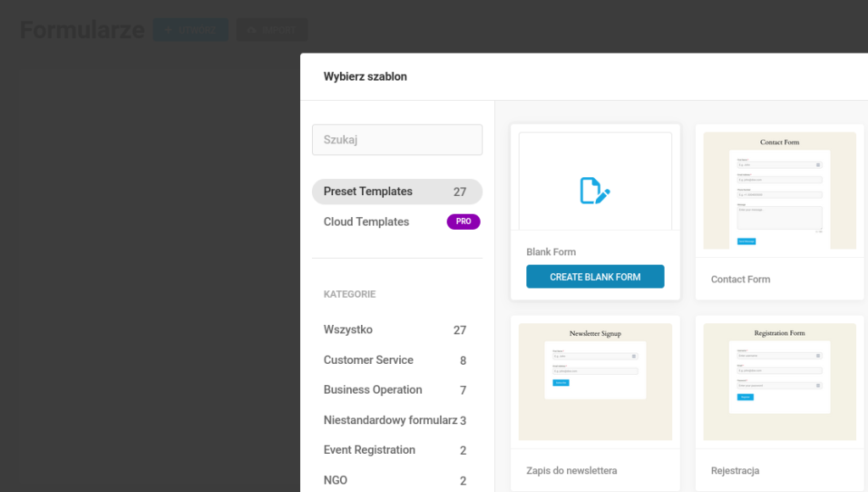Open the Newsletter Signup template thumbnail
868x492 pixels.
595,382
